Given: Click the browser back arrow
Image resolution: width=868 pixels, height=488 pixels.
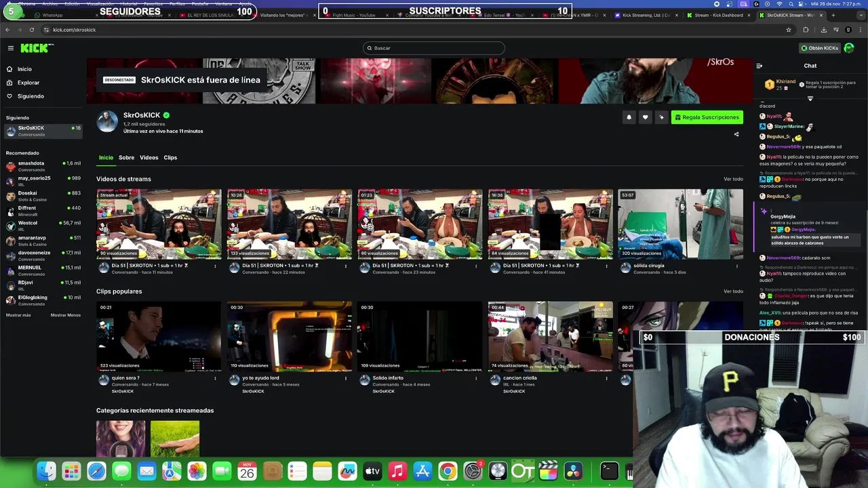Looking at the screenshot, I should pyautogui.click(x=7, y=30).
